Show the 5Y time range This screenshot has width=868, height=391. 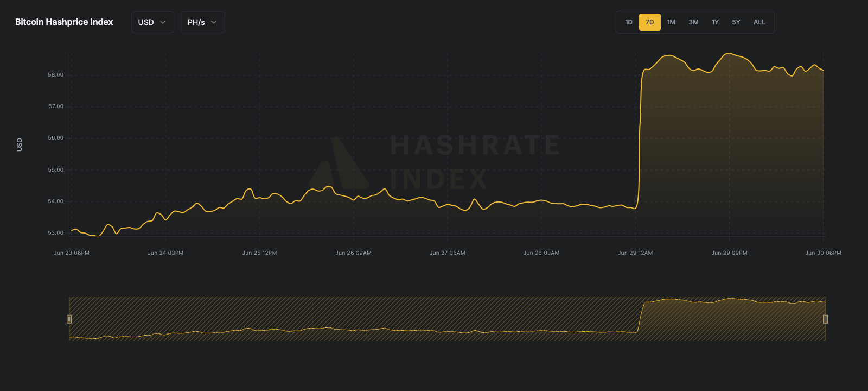(736, 22)
